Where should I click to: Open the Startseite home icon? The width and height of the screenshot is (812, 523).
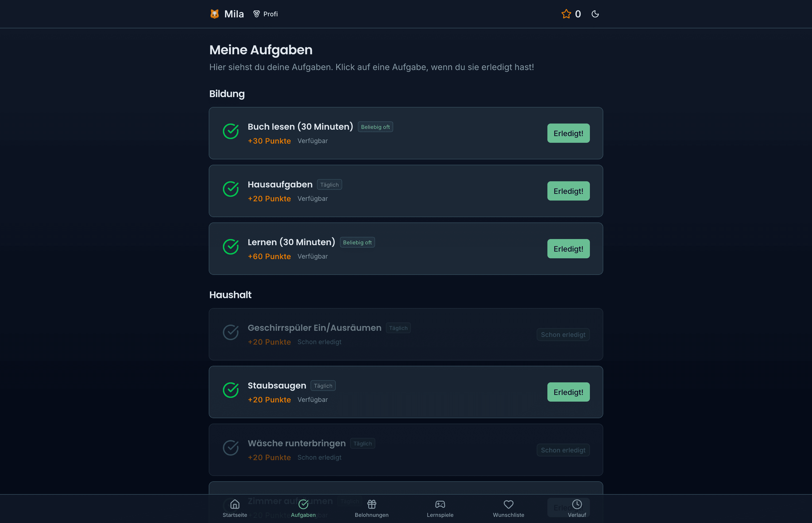coord(235,505)
